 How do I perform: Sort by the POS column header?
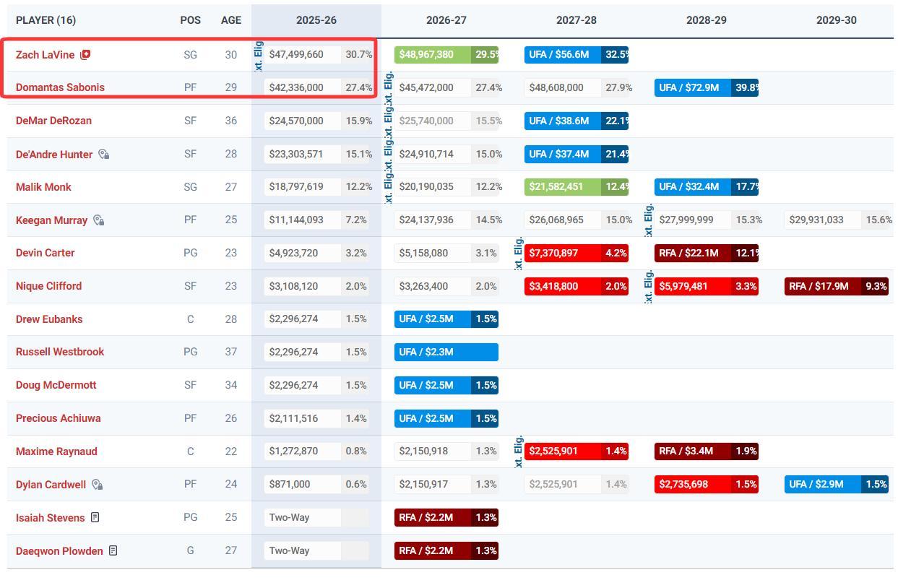[x=190, y=20]
